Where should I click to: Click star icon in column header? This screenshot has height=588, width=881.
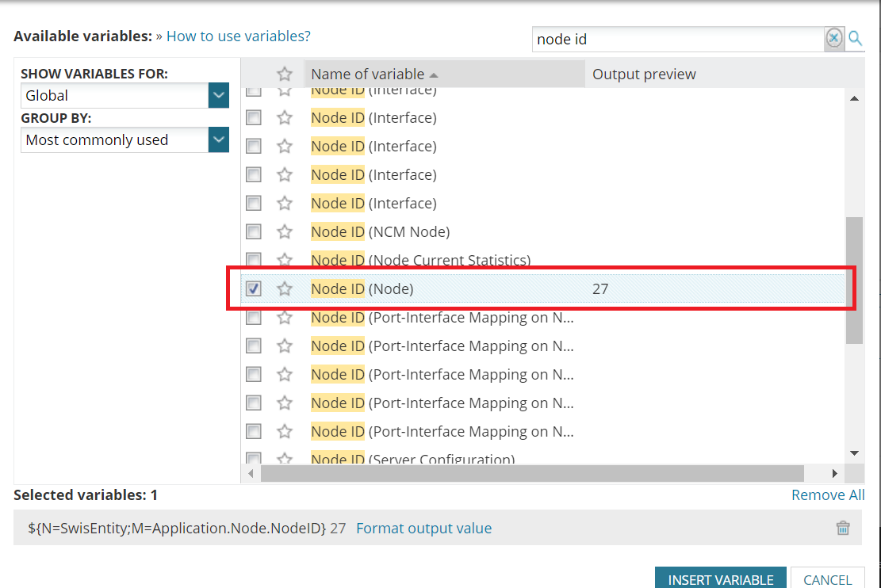(x=285, y=74)
